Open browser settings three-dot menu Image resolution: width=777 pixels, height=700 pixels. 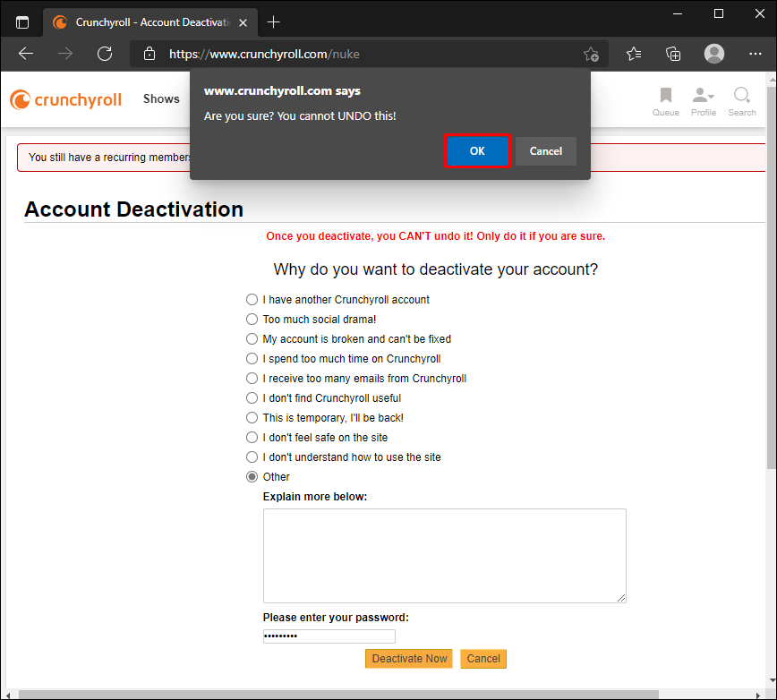(756, 54)
